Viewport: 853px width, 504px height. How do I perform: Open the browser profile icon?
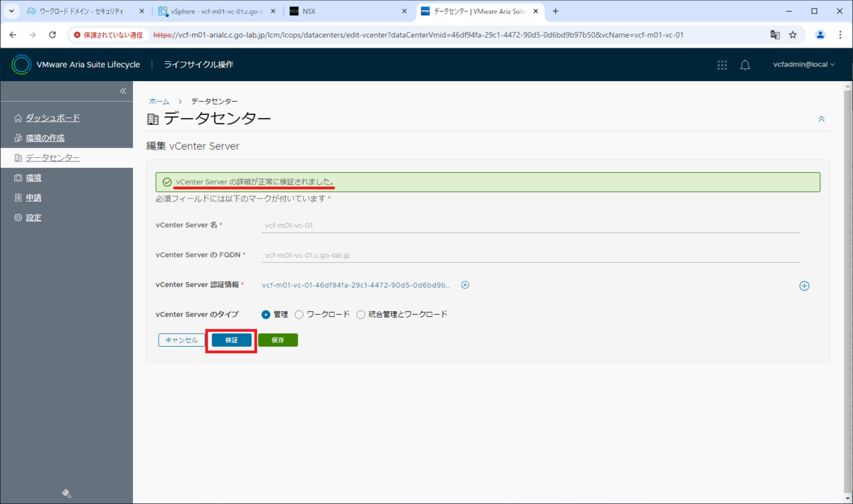point(820,34)
